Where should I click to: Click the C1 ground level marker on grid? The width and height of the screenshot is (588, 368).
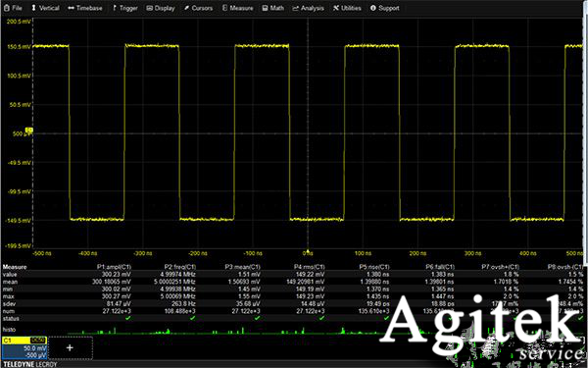(x=29, y=131)
